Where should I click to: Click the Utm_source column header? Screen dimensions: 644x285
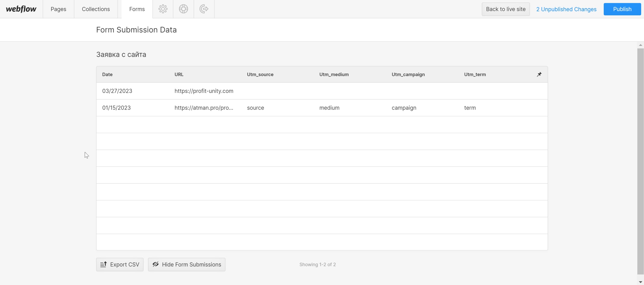pyautogui.click(x=260, y=74)
